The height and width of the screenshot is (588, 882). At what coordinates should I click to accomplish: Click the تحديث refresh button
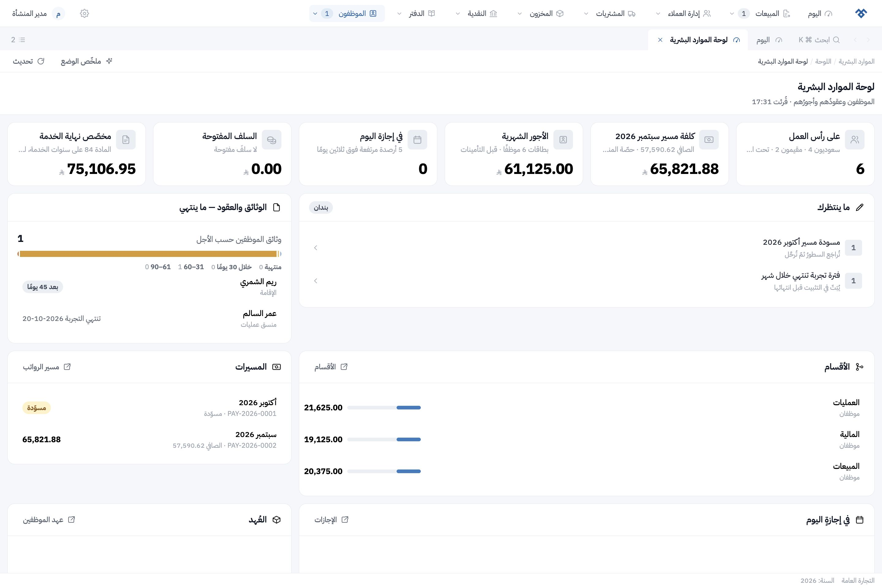click(x=28, y=61)
